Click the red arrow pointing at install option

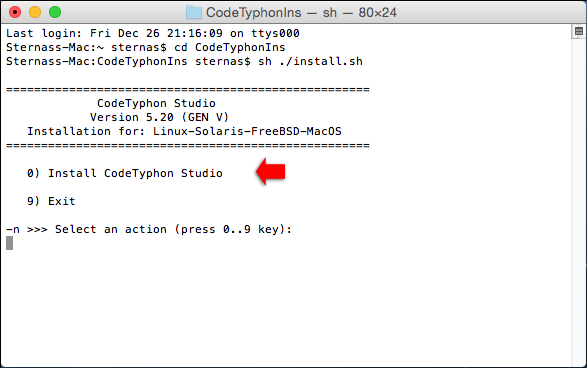[x=271, y=171]
